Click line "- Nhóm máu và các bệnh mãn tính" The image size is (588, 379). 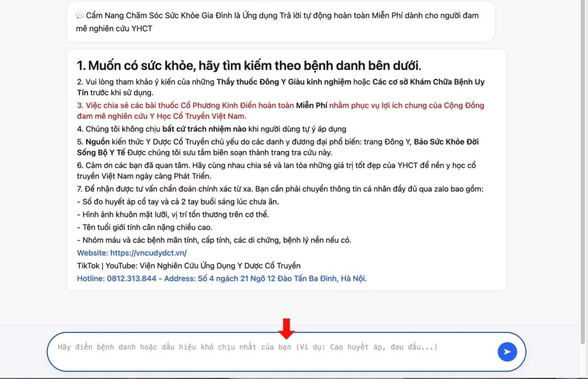[214, 240]
